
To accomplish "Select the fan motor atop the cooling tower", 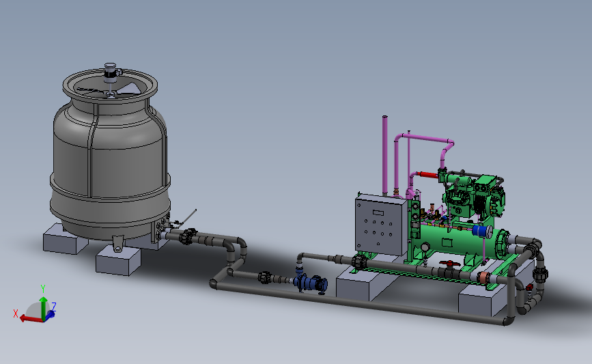I will click(x=110, y=72).
